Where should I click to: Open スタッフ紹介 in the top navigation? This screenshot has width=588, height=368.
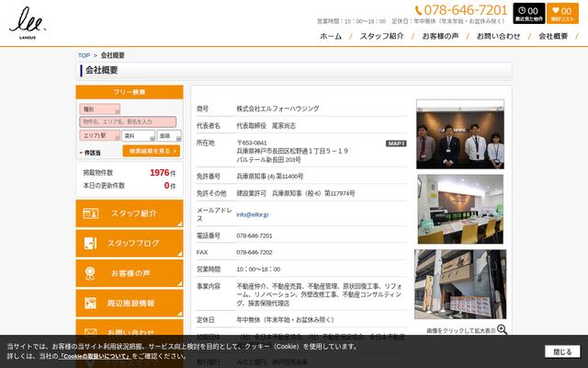coord(382,37)
